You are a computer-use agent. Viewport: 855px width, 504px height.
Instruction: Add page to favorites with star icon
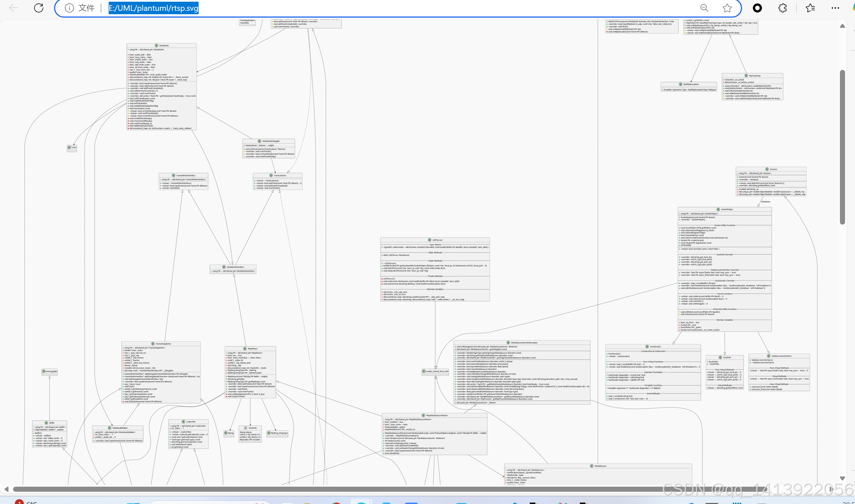727,8
